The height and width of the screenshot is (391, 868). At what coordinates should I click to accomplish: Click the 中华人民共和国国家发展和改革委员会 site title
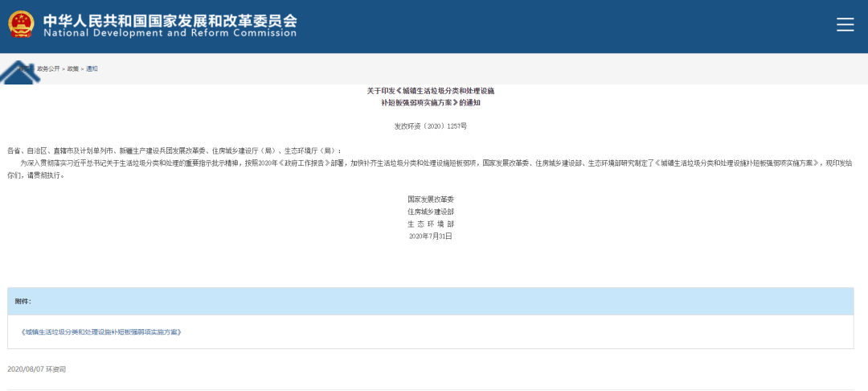click(x=170, y=19)
